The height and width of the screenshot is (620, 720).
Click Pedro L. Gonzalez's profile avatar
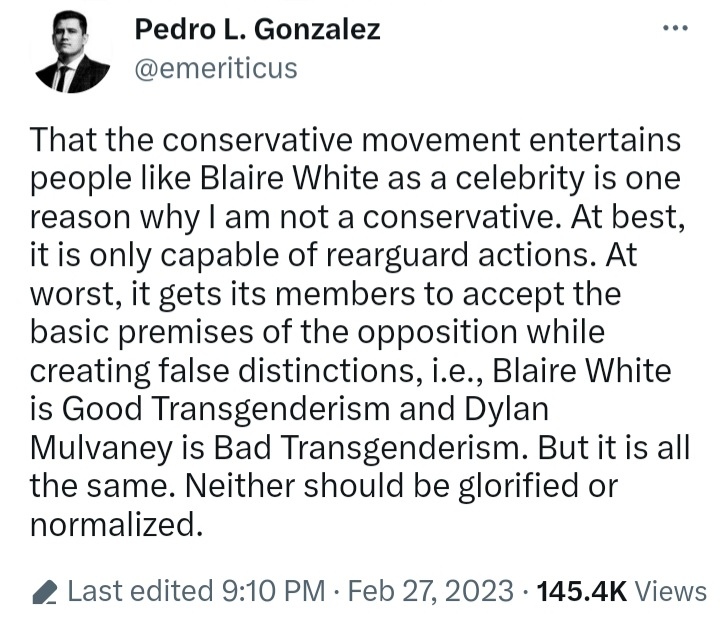pyautogui.click(x=73, y=52)
